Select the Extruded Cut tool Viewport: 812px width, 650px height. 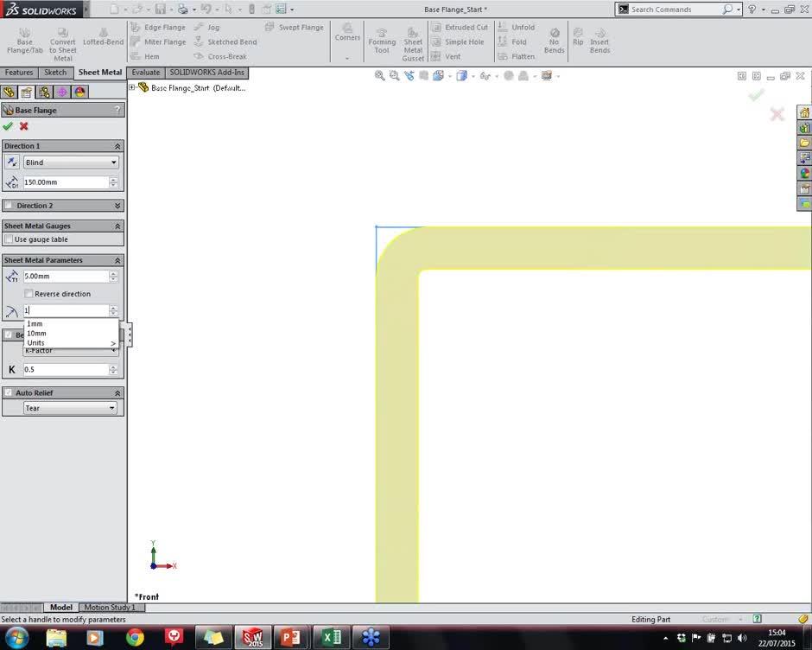(x=460, y=27)
